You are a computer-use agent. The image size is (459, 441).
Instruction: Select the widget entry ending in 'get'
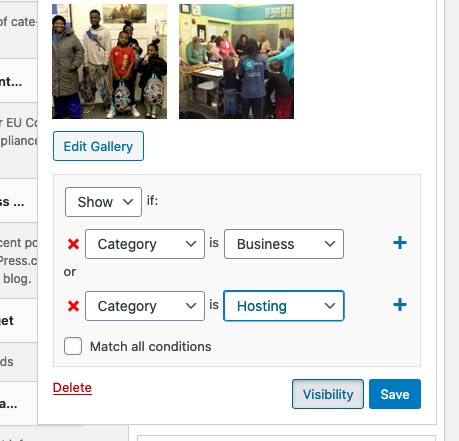point(19,320)
